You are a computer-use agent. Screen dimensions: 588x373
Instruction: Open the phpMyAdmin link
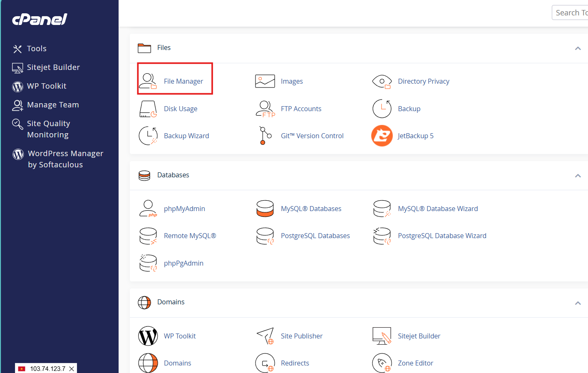pos(184,209)
